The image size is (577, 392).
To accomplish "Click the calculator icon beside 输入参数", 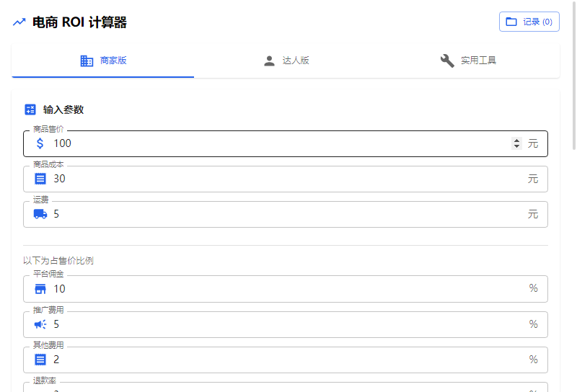I will [x=30, y=110].
